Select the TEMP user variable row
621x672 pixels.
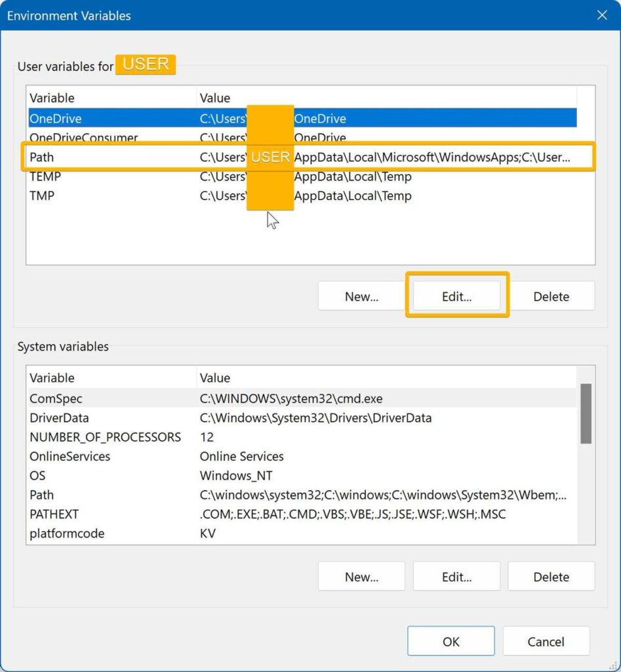302,176
